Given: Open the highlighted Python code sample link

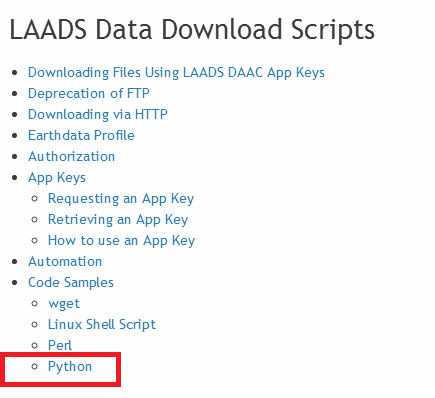Looking at the screenshot, I should coord(70,367).
